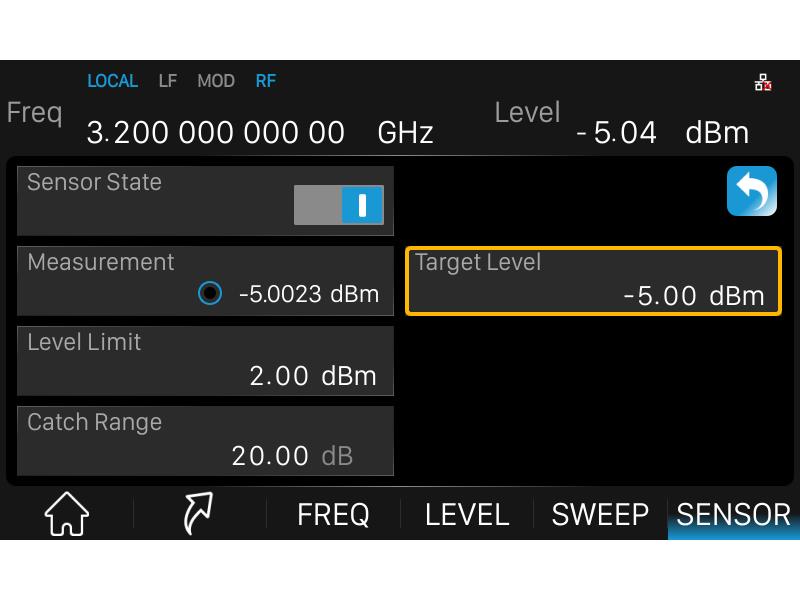
Task: Open the Level Limit dBm unit
Action: click(x=348, y=376)
